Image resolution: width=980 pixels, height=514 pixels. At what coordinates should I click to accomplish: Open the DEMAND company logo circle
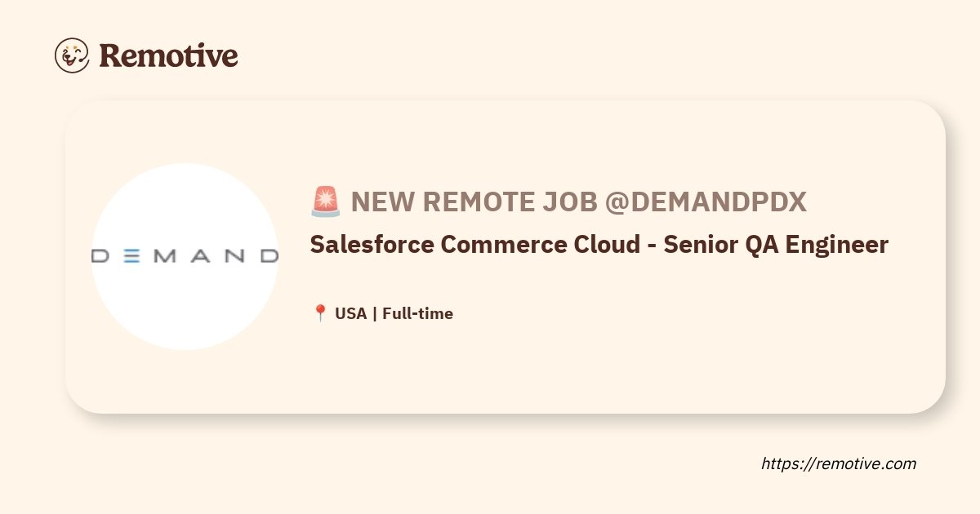(x=185, y=256)
